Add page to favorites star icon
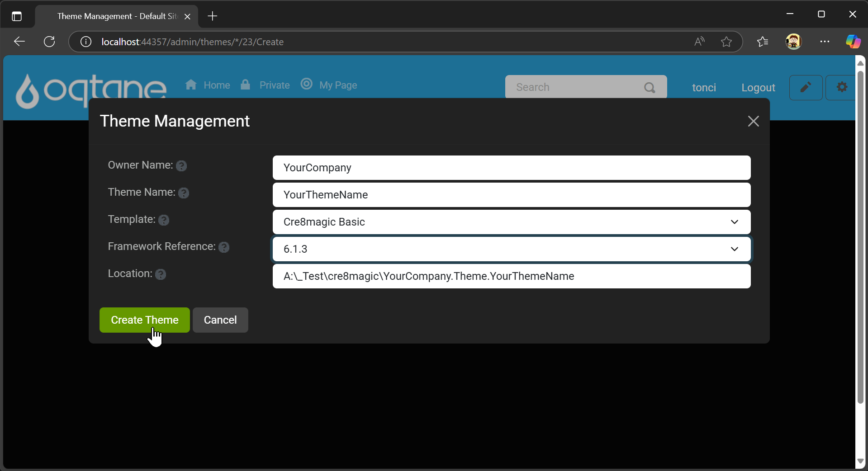Image resolution: width=868 pixels, height=471 pixels. 726,42
